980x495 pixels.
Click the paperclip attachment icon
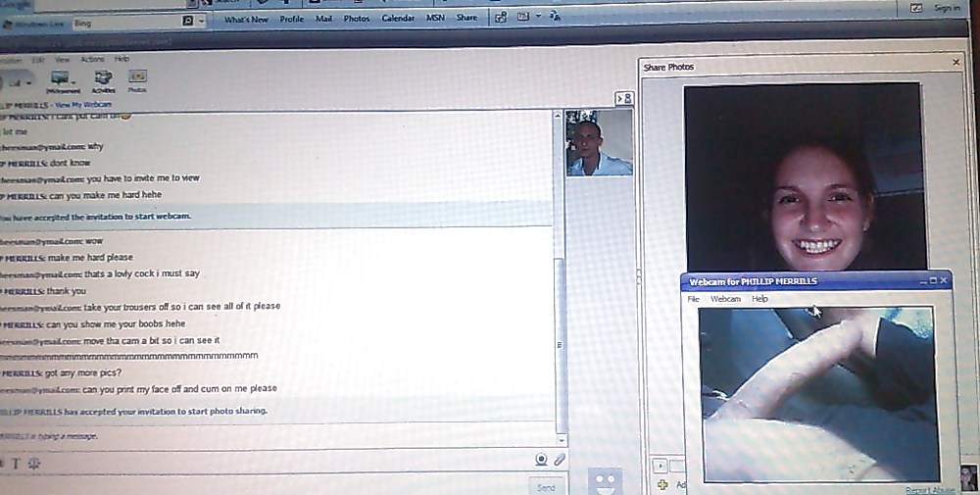560,459
